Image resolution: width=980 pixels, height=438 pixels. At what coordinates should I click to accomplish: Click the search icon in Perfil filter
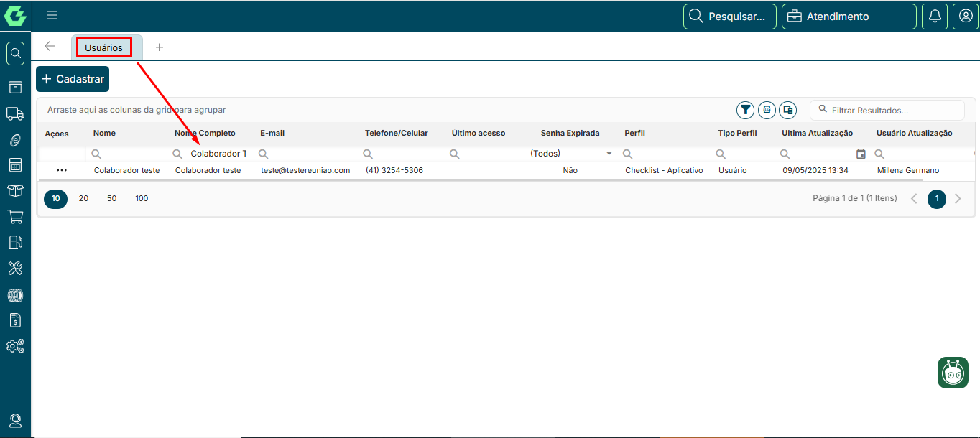(627, 154)
